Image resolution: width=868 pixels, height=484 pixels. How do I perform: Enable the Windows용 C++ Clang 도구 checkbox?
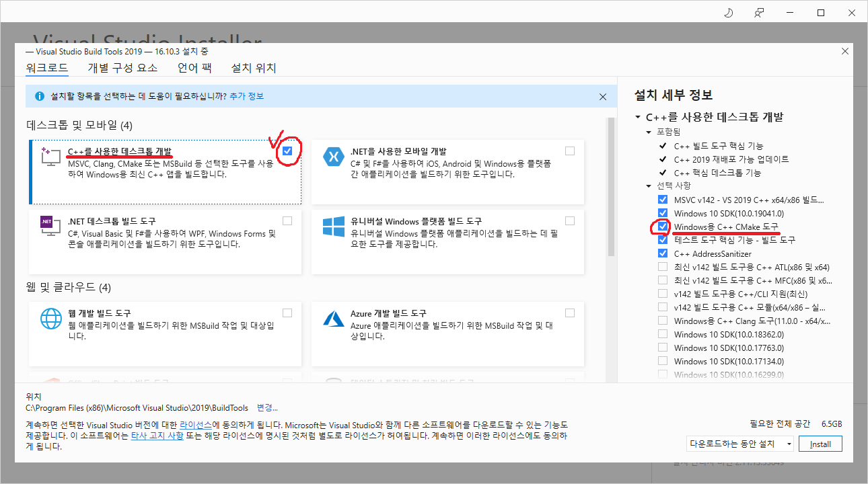point(663,321)
